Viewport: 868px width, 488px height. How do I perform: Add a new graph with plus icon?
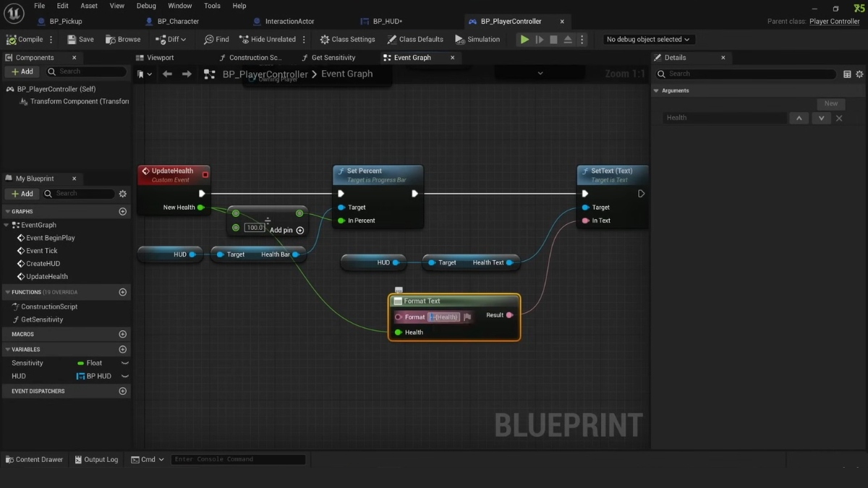122,212
